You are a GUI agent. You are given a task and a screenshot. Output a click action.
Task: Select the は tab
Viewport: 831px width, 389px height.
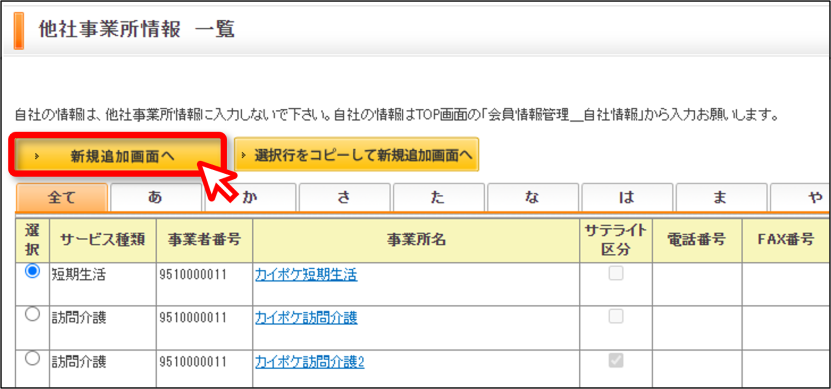627,197
